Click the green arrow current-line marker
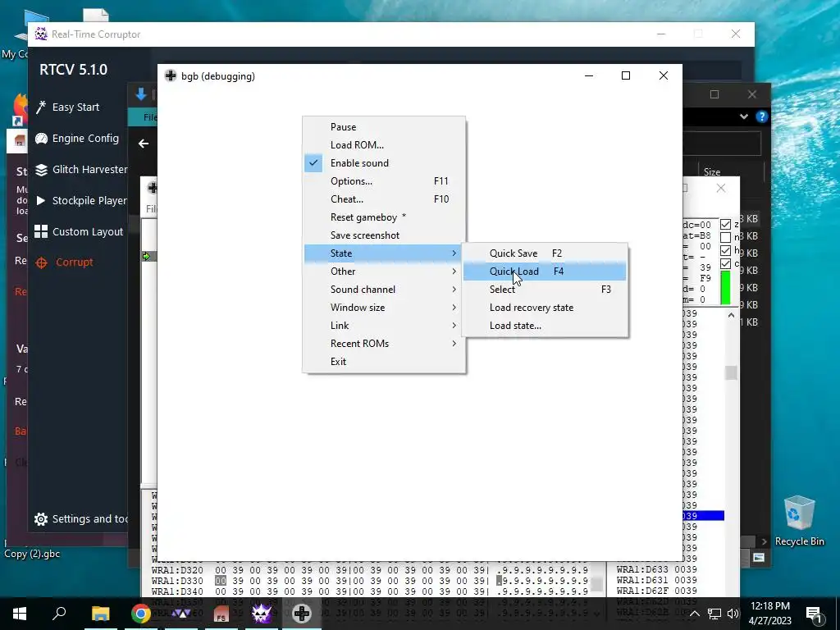Image resolution: width=840 pixels, height=630 pixels. pyautogui.click(x=146, y=257)
